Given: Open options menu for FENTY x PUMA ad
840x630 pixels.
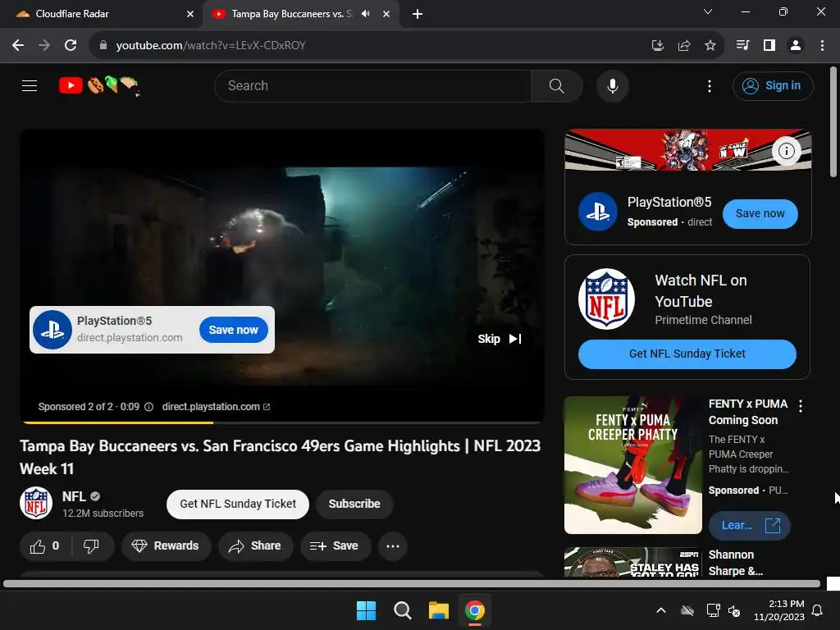Looking at the screenshot, I should pos(801,406).
